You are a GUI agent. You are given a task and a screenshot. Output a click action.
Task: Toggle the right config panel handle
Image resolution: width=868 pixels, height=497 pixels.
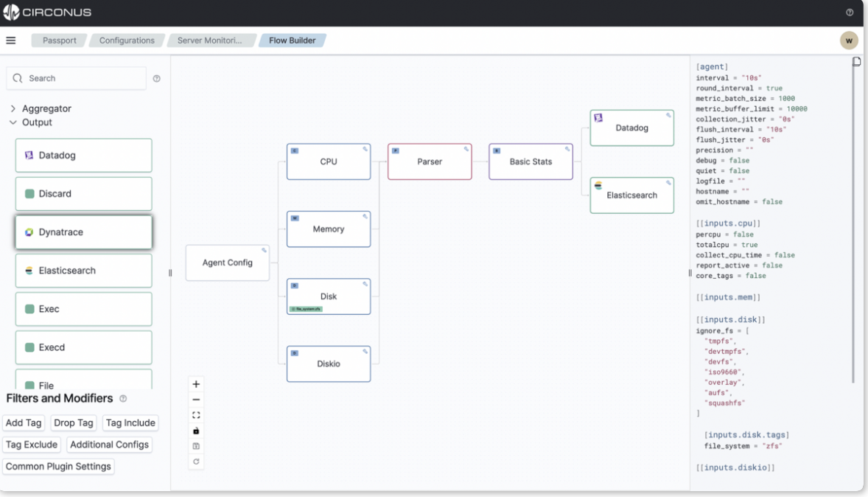pyautogui.click(x=690, y=273)
